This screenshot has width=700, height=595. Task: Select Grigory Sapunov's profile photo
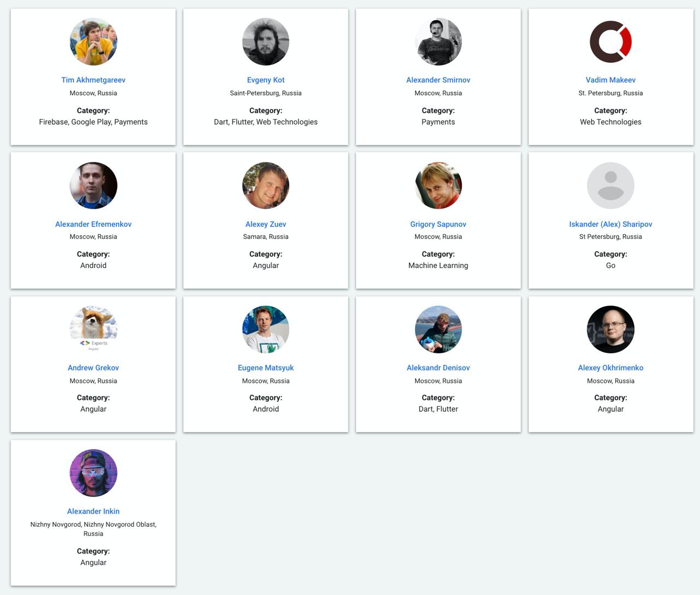(x=438, y=185)
